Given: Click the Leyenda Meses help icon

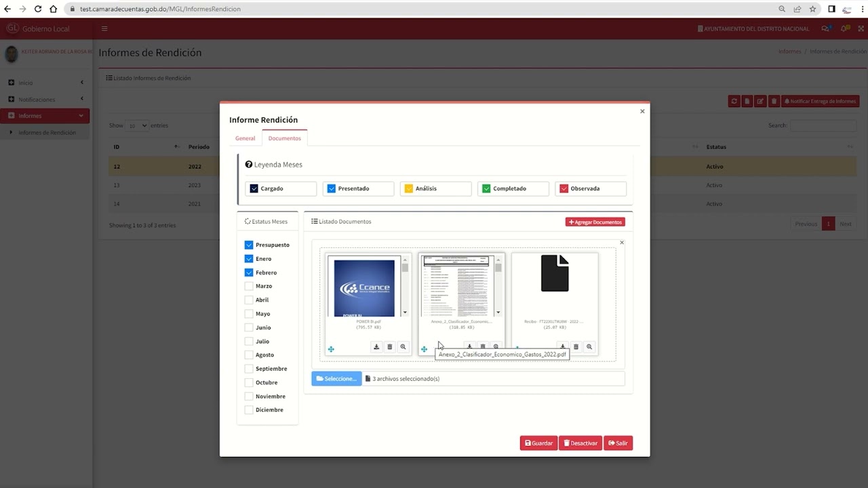Looking at the screenshot, I should pyautogui.click(x=249, y=165).
